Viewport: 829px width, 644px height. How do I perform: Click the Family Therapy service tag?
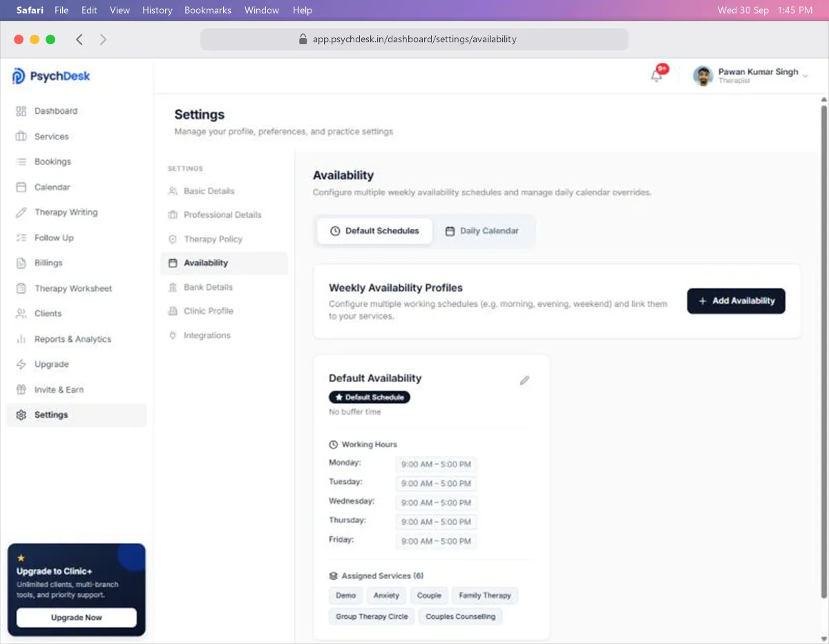coord(485,596)
